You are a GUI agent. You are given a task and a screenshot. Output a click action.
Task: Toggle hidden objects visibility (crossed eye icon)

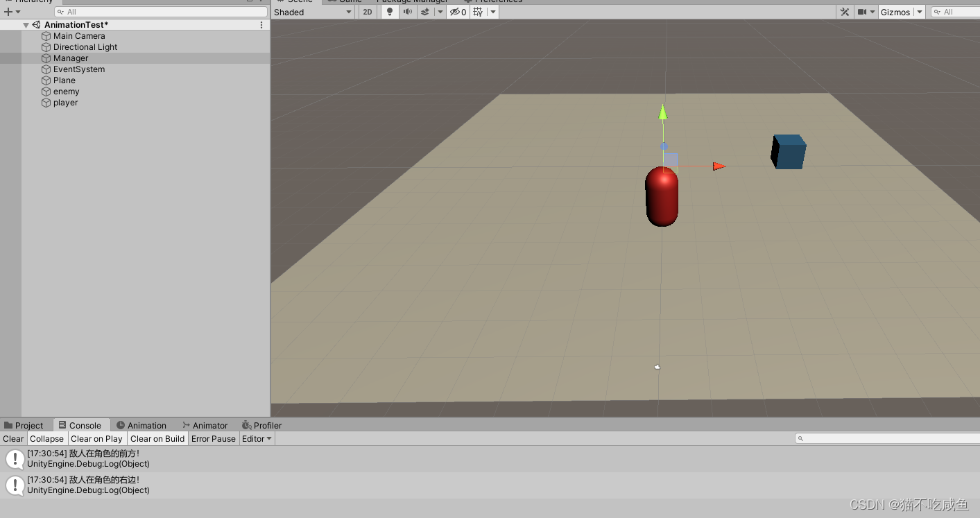click(458, 12)
